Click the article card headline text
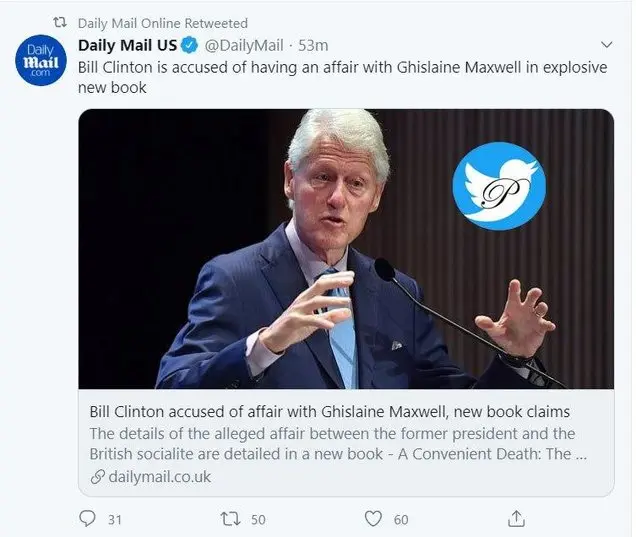The image size is (636, 537). (330, 412)
